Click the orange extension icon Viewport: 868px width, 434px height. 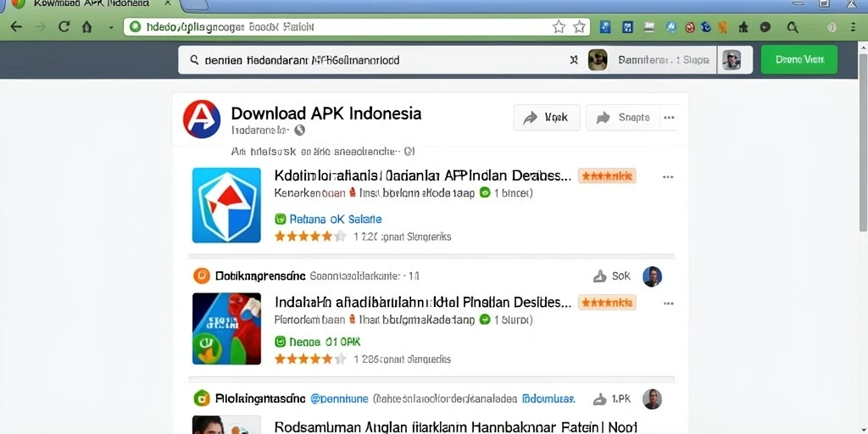click(x=722, y=26)
